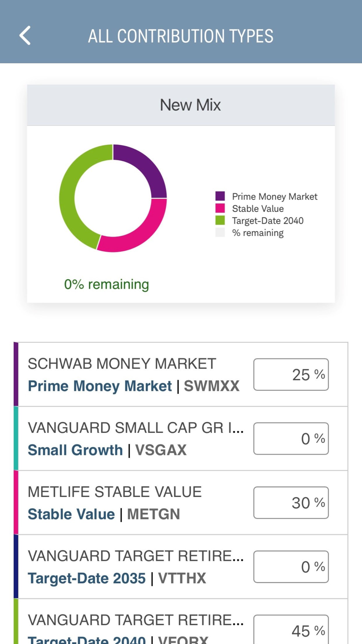Click the % remaining gray legend swatch

220,233
